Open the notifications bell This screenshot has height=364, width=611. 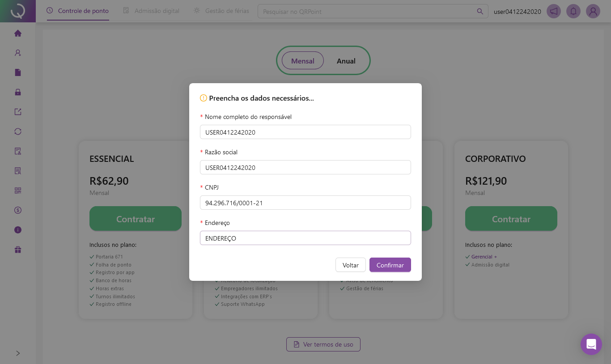[x=573, y=11]
